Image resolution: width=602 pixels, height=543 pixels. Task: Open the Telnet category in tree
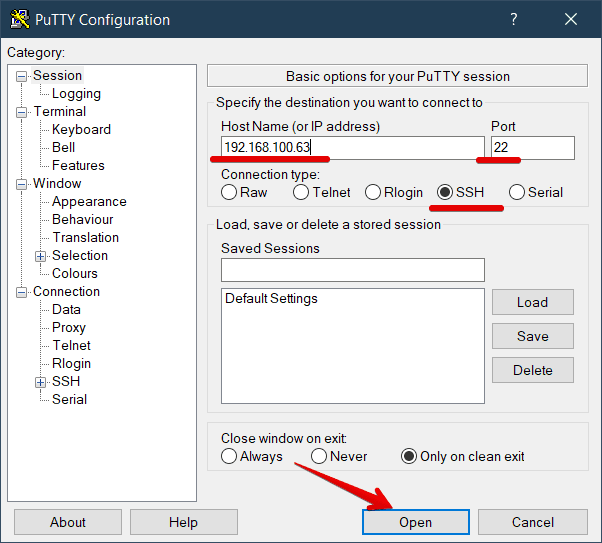click(71, 346)
